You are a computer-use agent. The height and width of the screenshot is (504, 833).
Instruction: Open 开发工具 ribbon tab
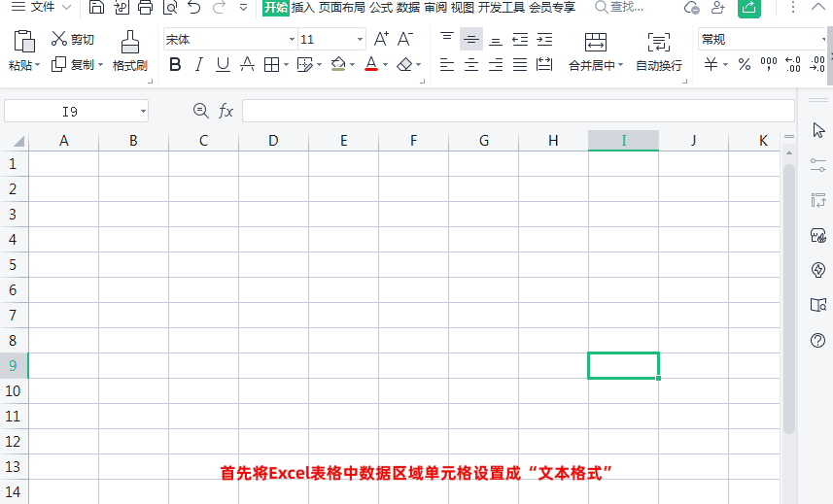tap(501, 8)
